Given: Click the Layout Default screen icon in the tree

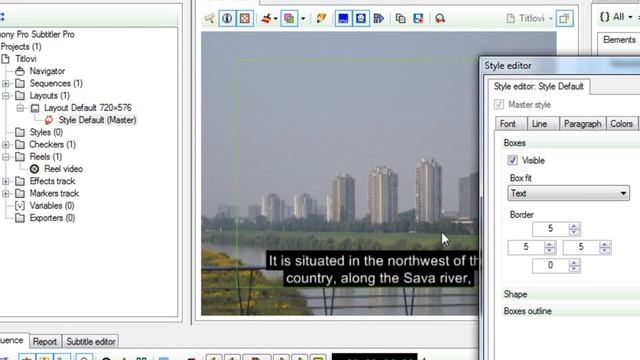Looking at the screenshot, I should click(35, 108).
